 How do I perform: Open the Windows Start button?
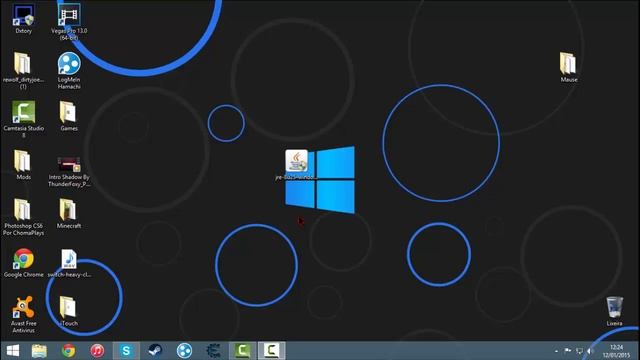13,351
